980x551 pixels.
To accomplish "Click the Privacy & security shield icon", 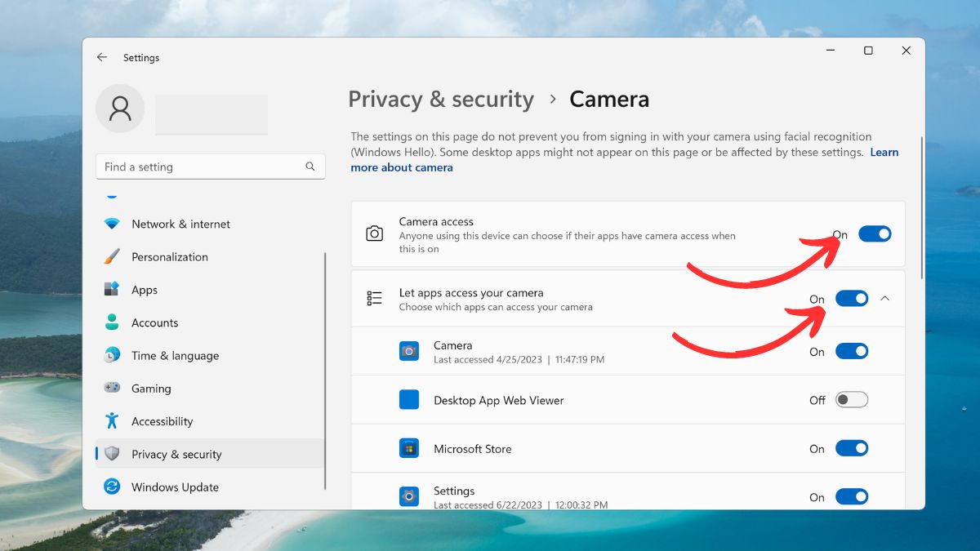I will pyautogui.click(x=112, y=454).
